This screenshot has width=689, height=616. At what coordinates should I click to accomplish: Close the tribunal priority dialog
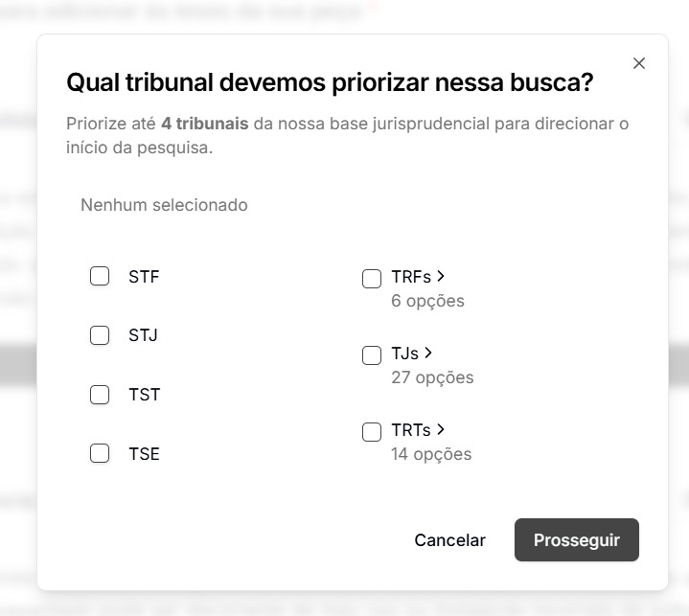(639, 63)
